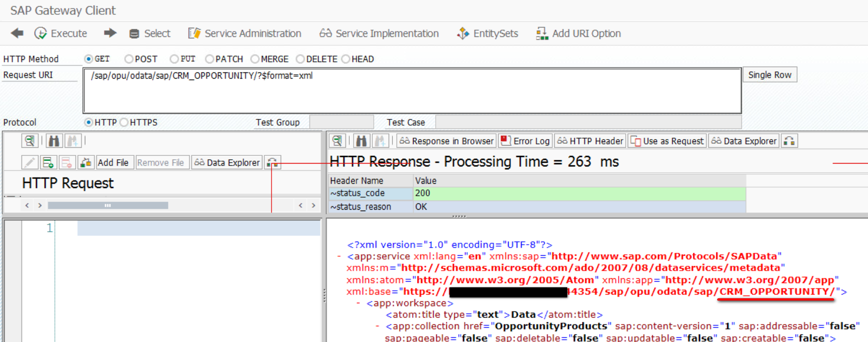Click the add row icon with green plus
The image size is (868, 342).
point(48,163)
